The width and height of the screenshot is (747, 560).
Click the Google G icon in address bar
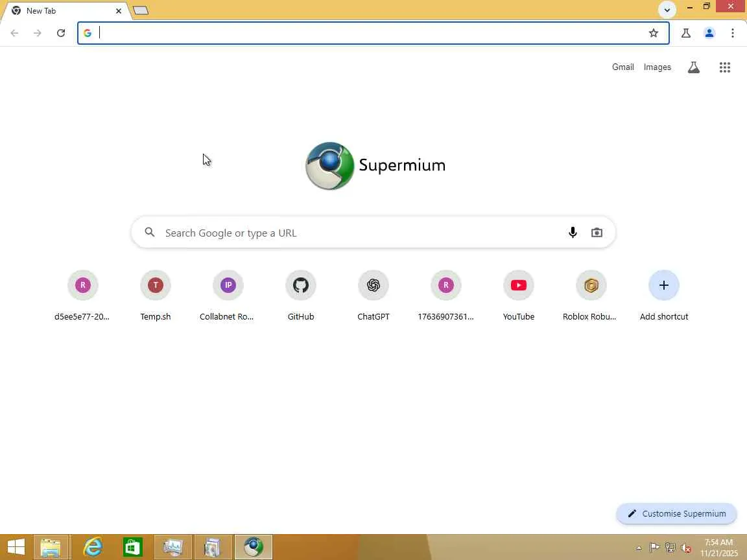click(87, 33)
